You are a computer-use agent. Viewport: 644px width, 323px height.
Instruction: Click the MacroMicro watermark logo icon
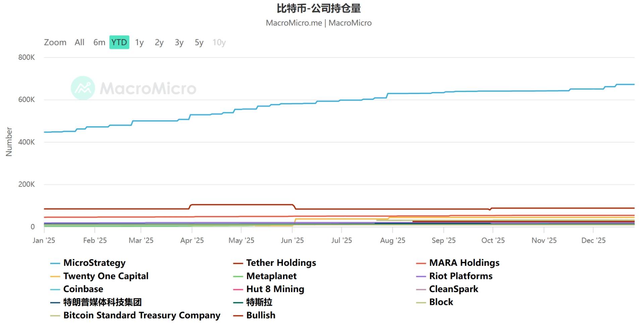tap(83, 88)
